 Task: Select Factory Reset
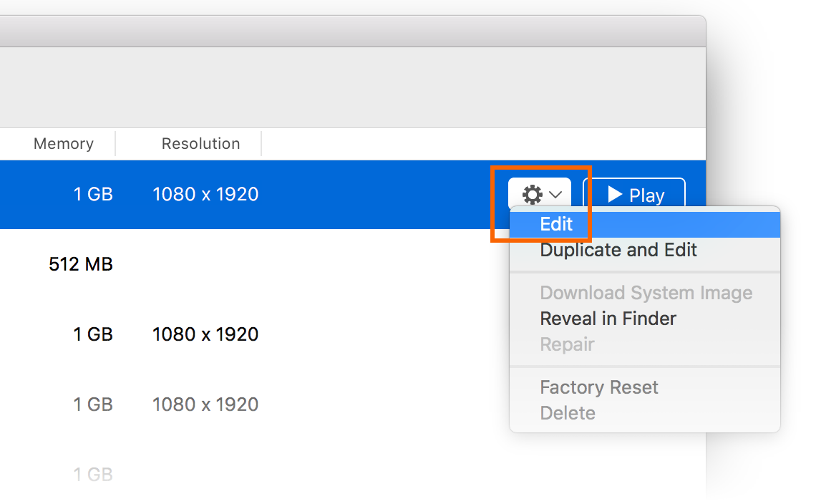[x=599, y=387]
